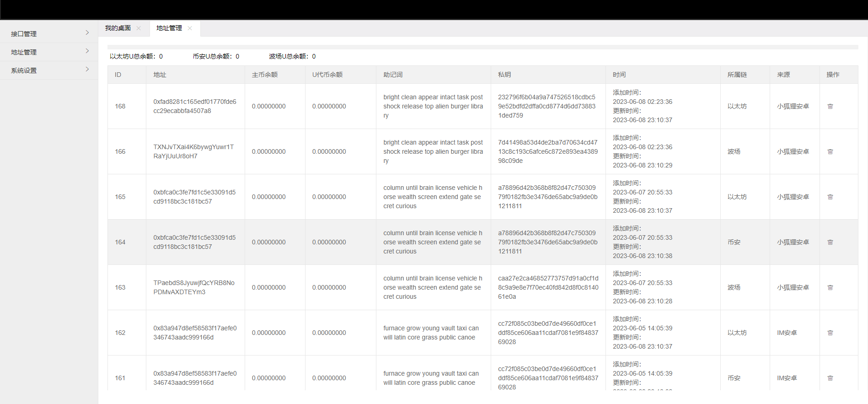Screen dimensions: 868x404
Task: Select the 地址管理 tab
Action: (x=169, y=28)
